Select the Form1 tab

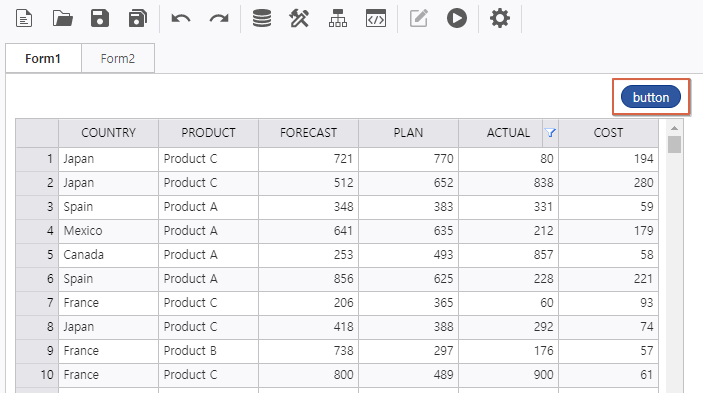click(43, 58)
